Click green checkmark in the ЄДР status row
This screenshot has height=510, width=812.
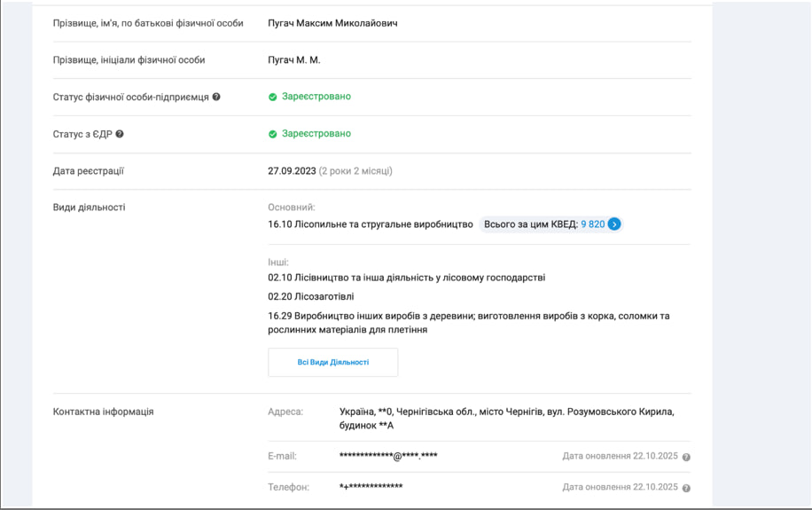[x=273, y=134]
